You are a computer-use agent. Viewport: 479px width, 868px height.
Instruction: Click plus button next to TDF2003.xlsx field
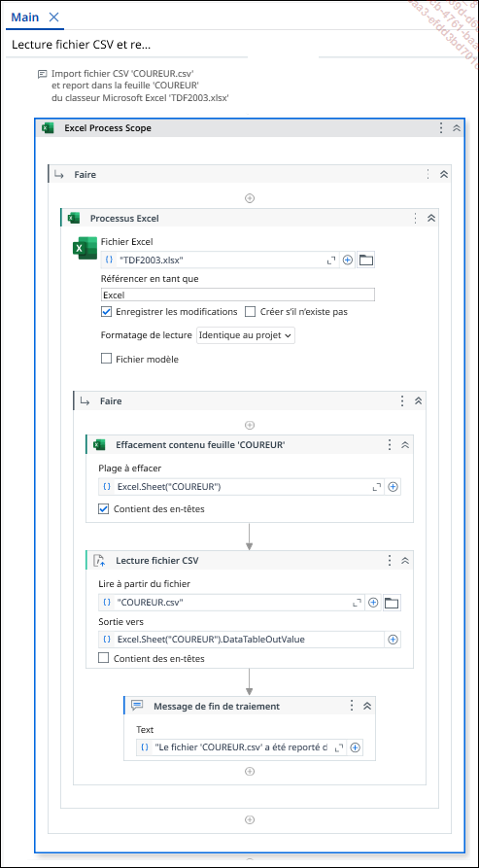coord(348,260)
